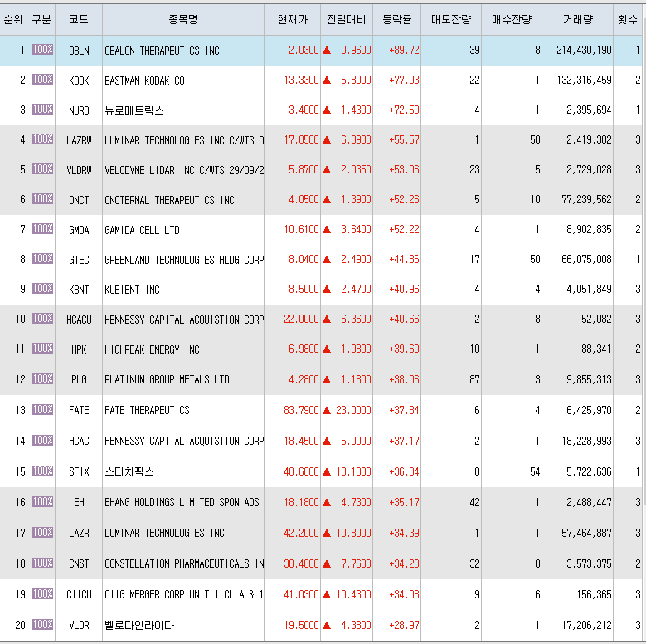646x644 pixels.
Task: Click the +28.97 change rate value
Action: click(404, 625)
